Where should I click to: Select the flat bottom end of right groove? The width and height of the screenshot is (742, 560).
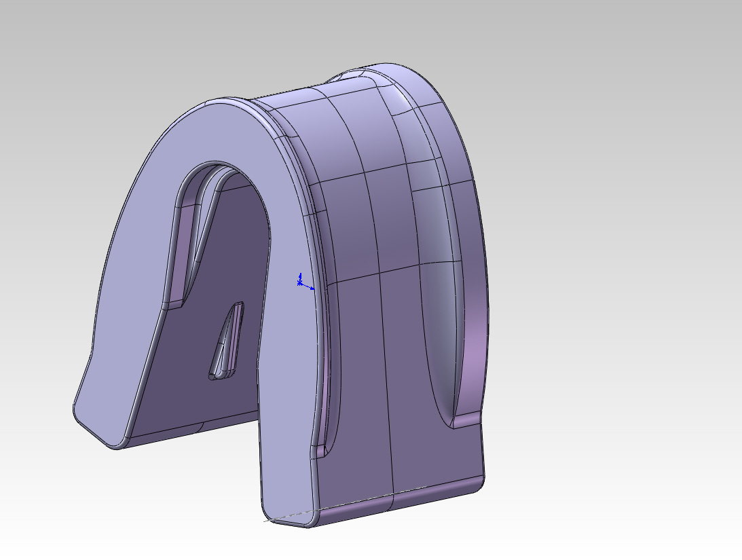click(x=466, y=420)
